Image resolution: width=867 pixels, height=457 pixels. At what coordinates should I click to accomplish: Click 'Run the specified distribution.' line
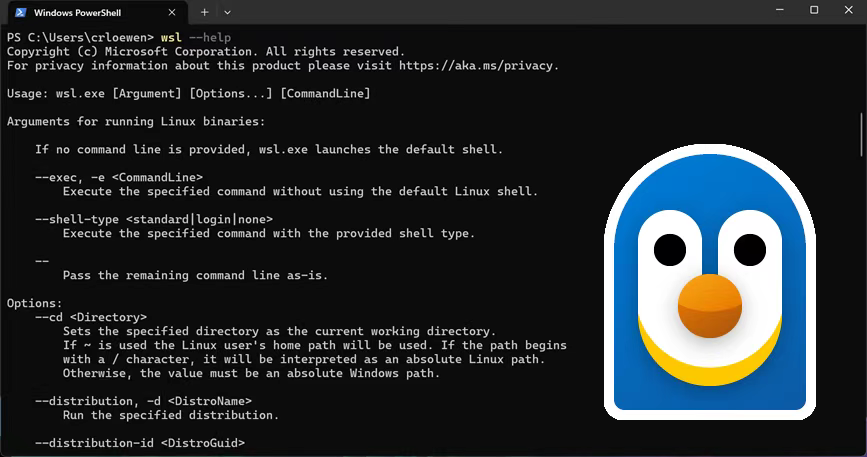click(x=171, y=415)
